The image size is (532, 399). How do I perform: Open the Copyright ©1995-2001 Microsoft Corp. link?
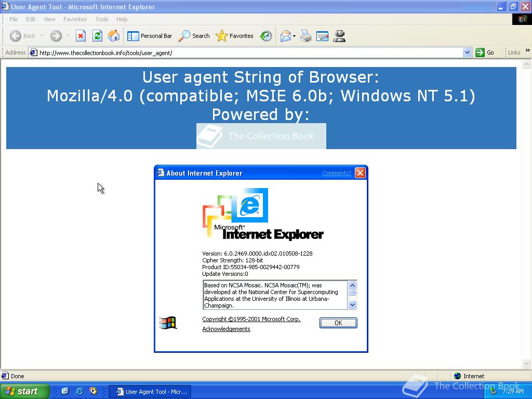coord(251,319)
